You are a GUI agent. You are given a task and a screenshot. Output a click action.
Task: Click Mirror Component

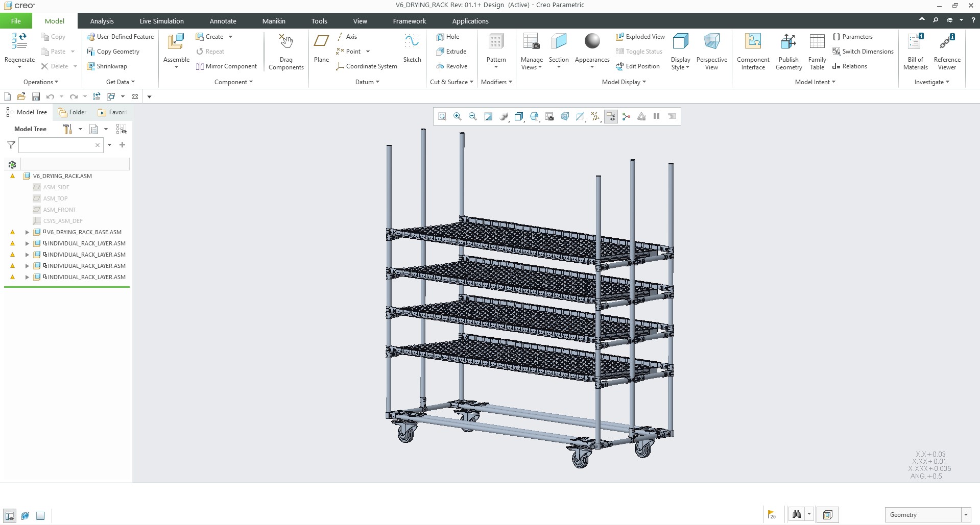[x=226, y=66]
